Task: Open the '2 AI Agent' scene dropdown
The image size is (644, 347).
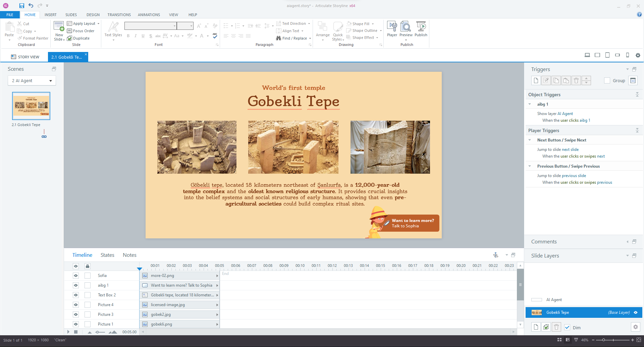Action: (x=32, y=80)
